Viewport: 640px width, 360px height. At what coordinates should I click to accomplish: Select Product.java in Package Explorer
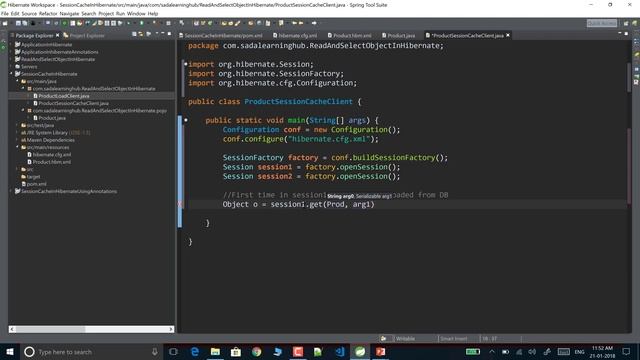pyautogui.click(x=52, y=118)
